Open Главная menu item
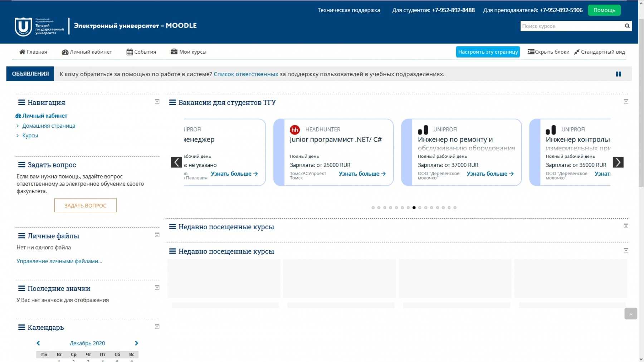 click(33, 52)
